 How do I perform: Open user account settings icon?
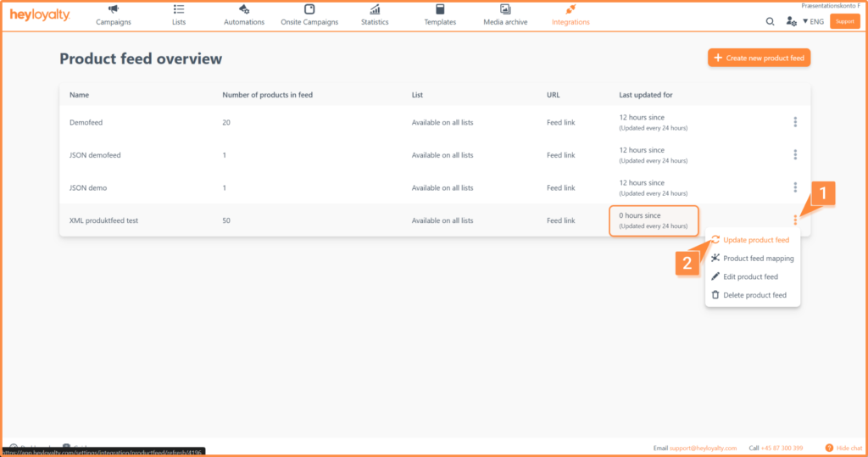pyautogui.click(x=791, y=21)
